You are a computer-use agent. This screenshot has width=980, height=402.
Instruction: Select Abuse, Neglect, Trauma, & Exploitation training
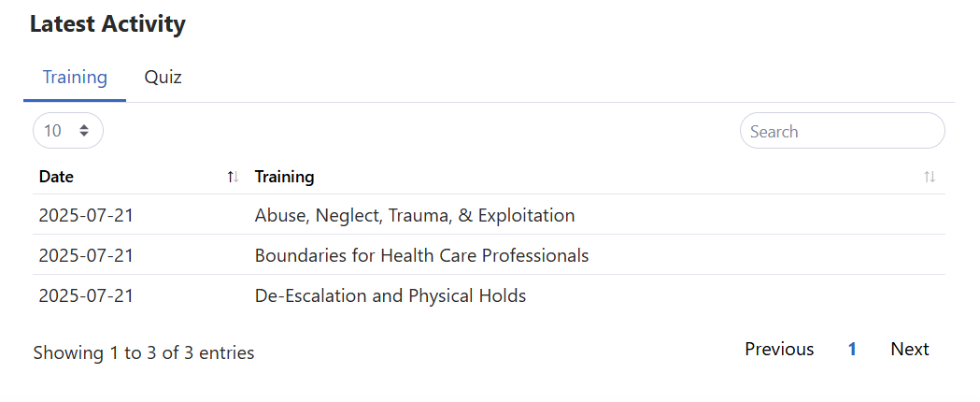click(x=414, y=216)
